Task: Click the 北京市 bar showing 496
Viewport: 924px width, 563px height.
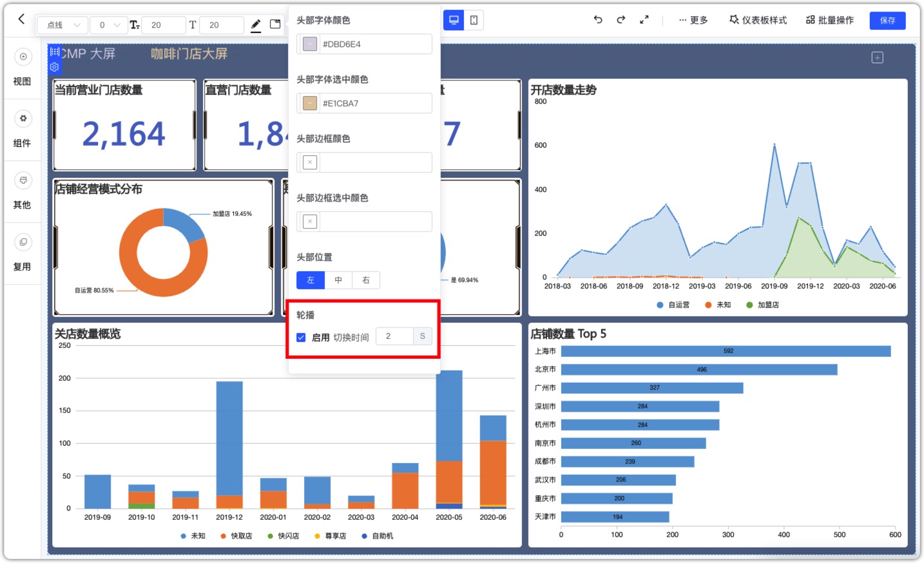Action: [699, 370]
